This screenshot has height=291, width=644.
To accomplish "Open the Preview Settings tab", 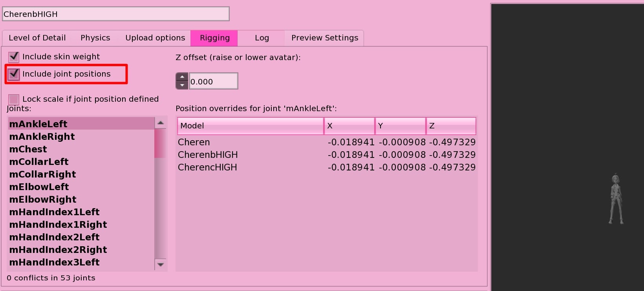I will pyautogui.click(x=325, y=38).
